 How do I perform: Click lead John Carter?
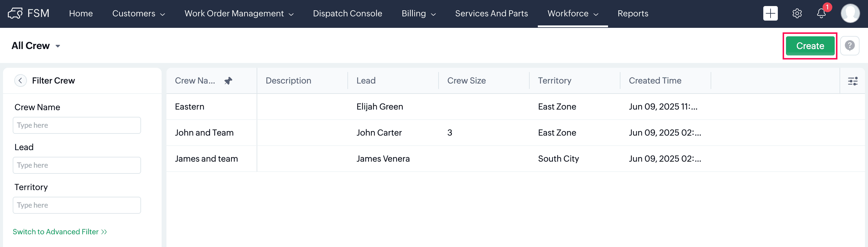point(379,133)
